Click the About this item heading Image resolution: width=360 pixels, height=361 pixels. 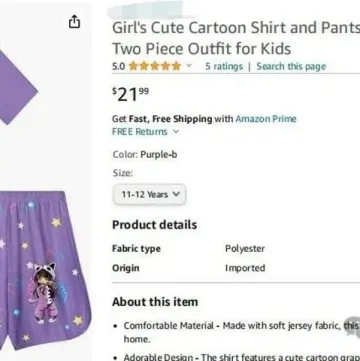click(x=155, y=302)
